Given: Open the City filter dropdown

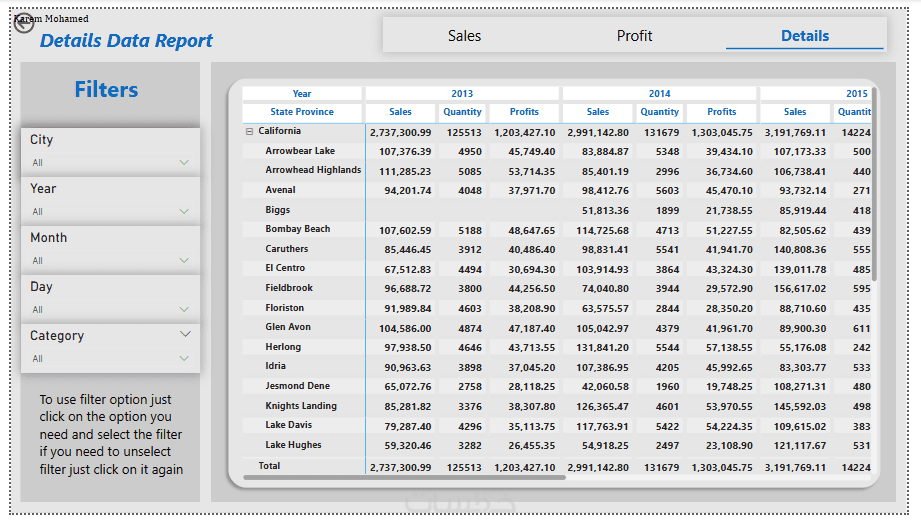Looking at the screenshot, I should 184,162.
